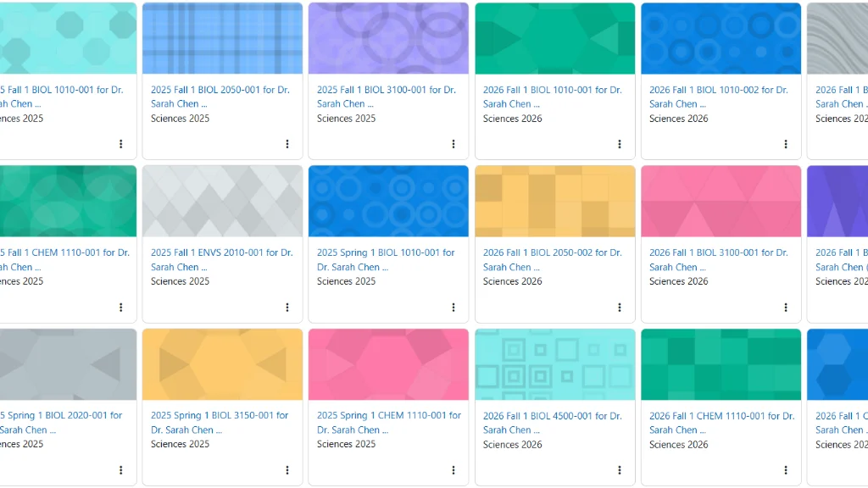This screenshot has height=488, width=868.
Task: Click 'Sciences 2025' under 2025 Spring BIOL 3150-001
Action: pos(180,444)
